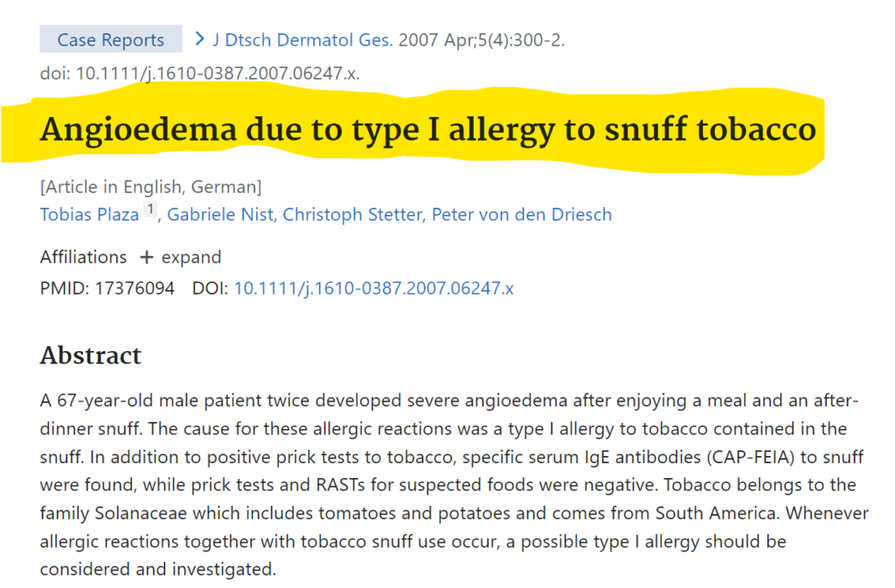Viewport: 895px width, 588px height.
Task: Click the Article in English, German note
Action: [x=150, y=187]
